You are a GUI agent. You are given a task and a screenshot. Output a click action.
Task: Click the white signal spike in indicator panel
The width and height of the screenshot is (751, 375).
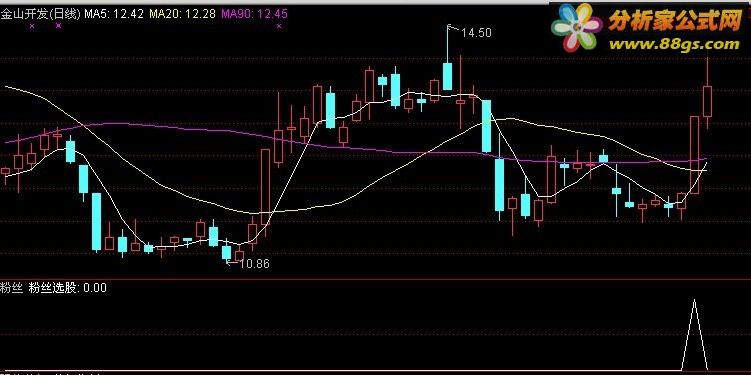[x=694, y=334]
